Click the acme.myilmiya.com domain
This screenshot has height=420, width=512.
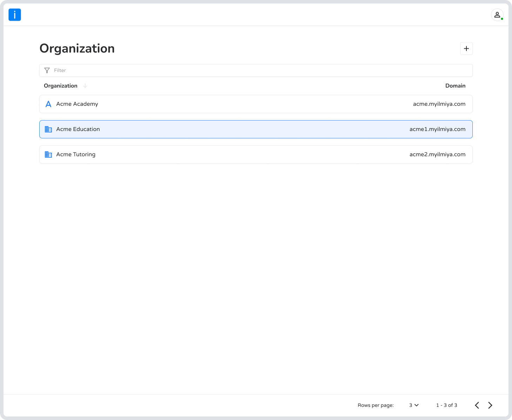(439, 104)
